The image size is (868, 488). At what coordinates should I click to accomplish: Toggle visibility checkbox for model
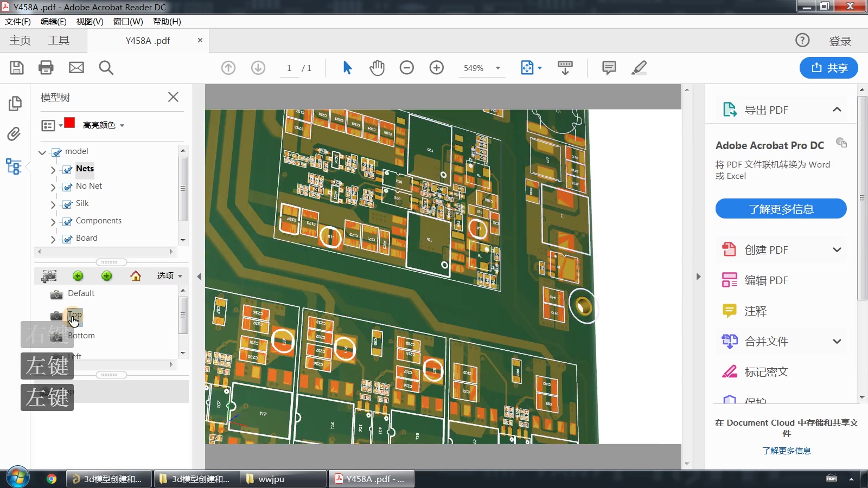pos(56,152)
